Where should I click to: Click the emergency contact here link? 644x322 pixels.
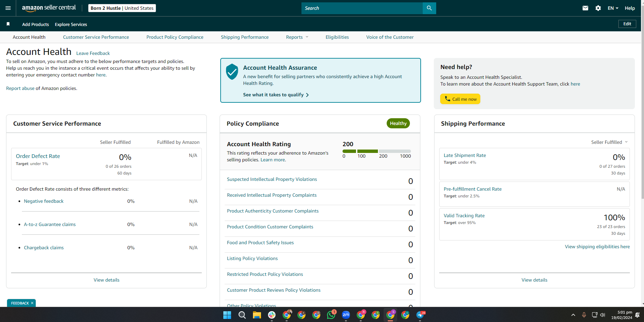(x=101, y=75)
